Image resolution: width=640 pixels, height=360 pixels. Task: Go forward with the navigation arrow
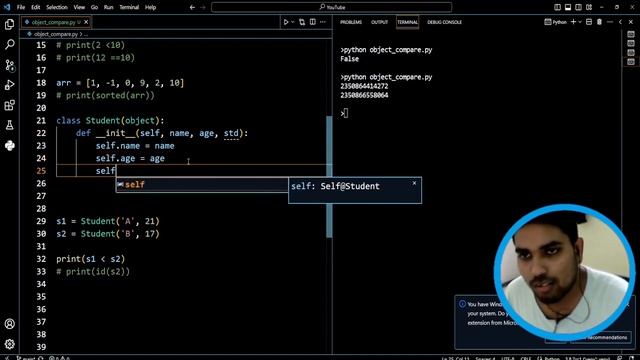click(203, 7)
